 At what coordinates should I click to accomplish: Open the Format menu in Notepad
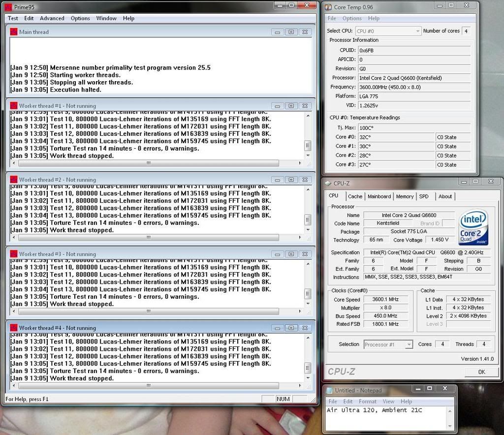click(367, 401)
